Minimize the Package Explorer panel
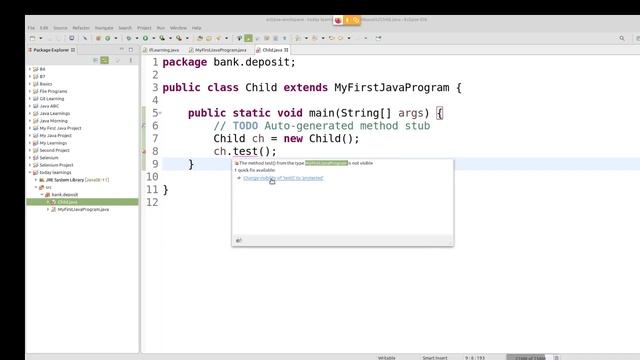Viewport: 640px width, 360px height. pos(122,49)
